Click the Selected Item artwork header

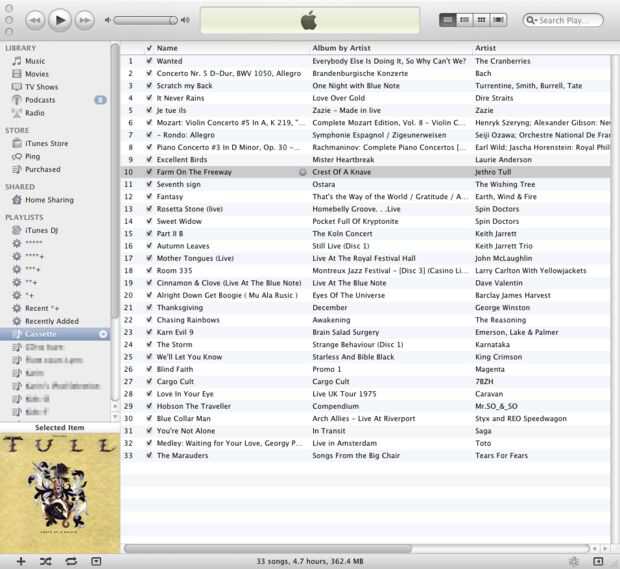click(60, 427)
